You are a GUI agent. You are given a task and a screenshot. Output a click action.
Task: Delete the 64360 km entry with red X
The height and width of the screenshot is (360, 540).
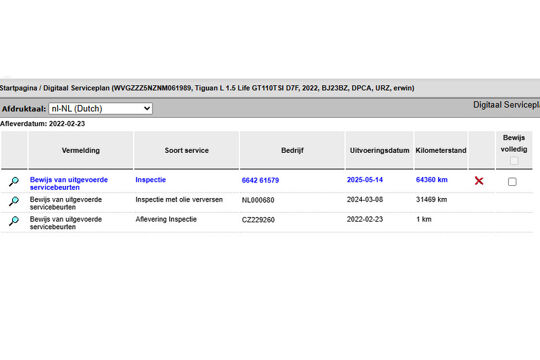pyautogui.click(x=479, y=181)
